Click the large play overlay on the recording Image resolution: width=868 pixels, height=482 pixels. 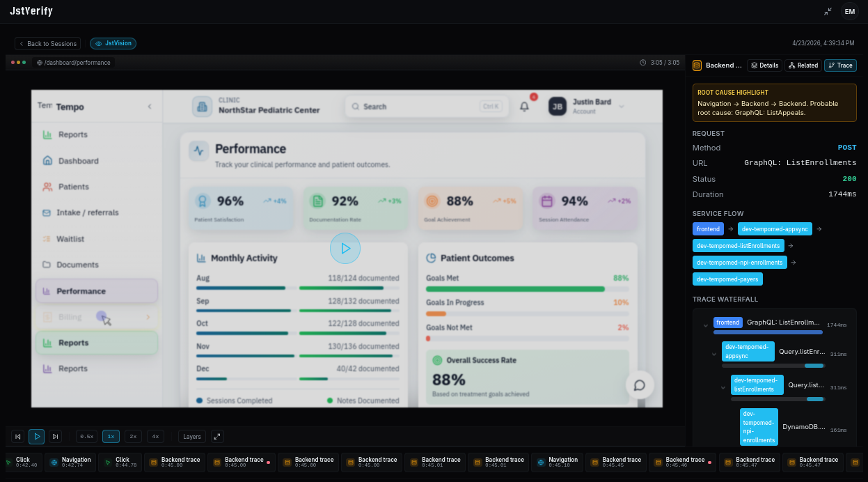click(345, 248)
